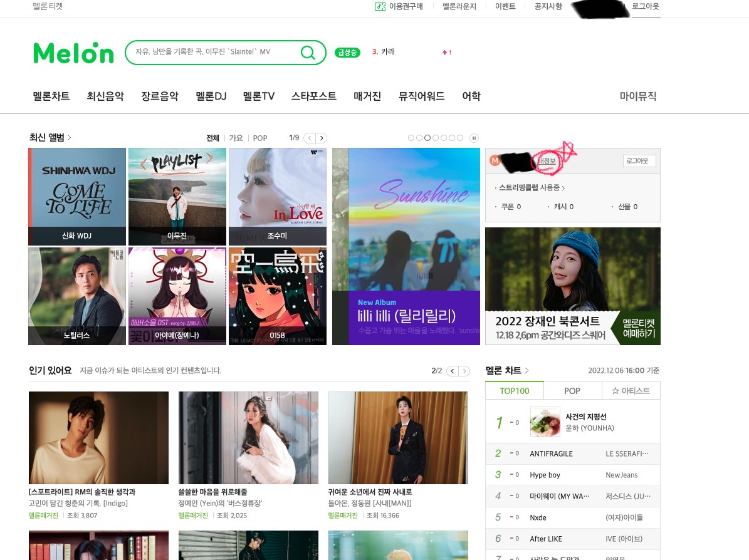Click the 급상승 trending badge

pos(347,53)
